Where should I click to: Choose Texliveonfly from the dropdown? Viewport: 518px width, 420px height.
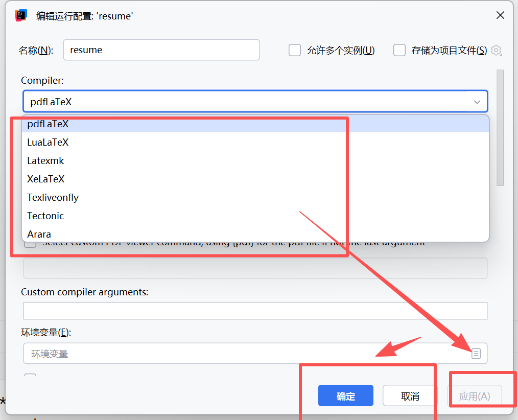click(x=53, y=198)
